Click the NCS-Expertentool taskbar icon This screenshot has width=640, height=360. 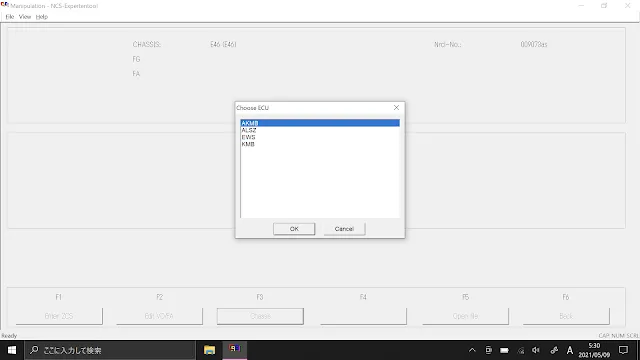pos(235,350)
